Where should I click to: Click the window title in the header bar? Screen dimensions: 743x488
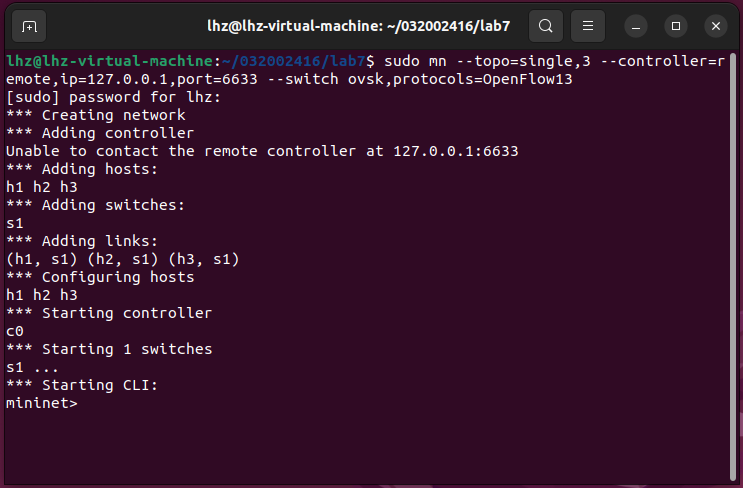point(372,25)
